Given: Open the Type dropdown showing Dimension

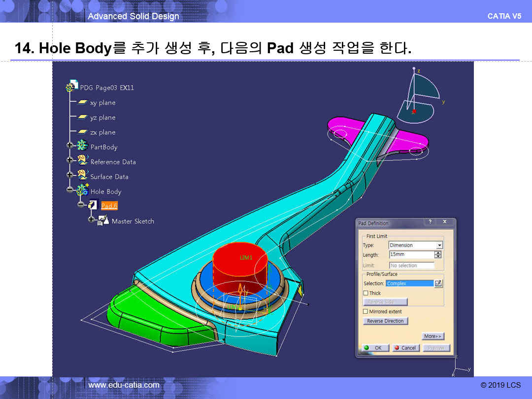Looking at the screenshot, I should (439, 245).
